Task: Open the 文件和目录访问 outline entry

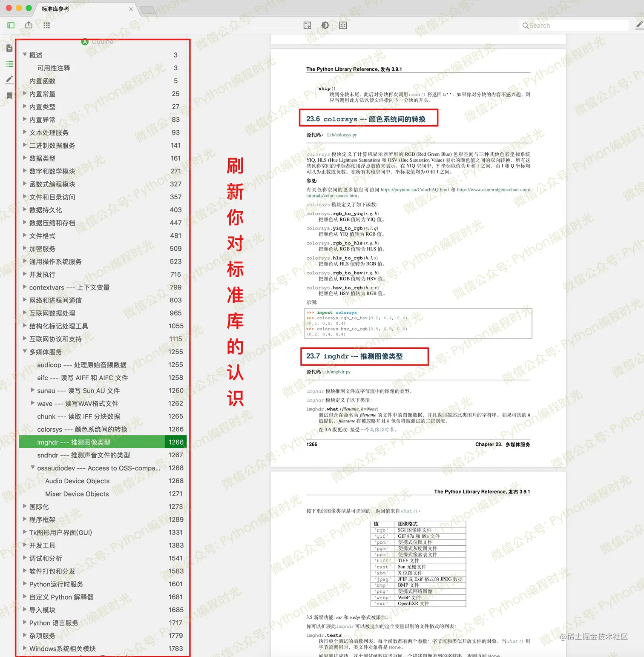Action: (52, 197)
